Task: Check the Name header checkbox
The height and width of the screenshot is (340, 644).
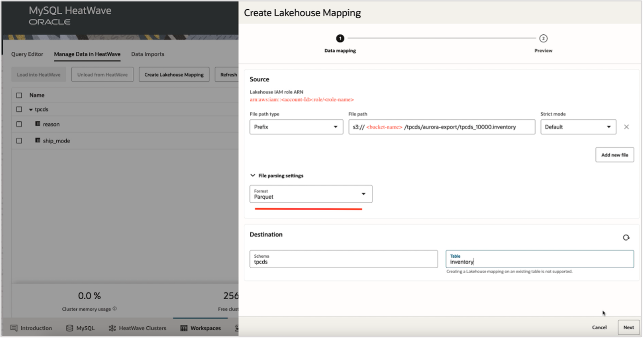Action: (x=20, y=95)
